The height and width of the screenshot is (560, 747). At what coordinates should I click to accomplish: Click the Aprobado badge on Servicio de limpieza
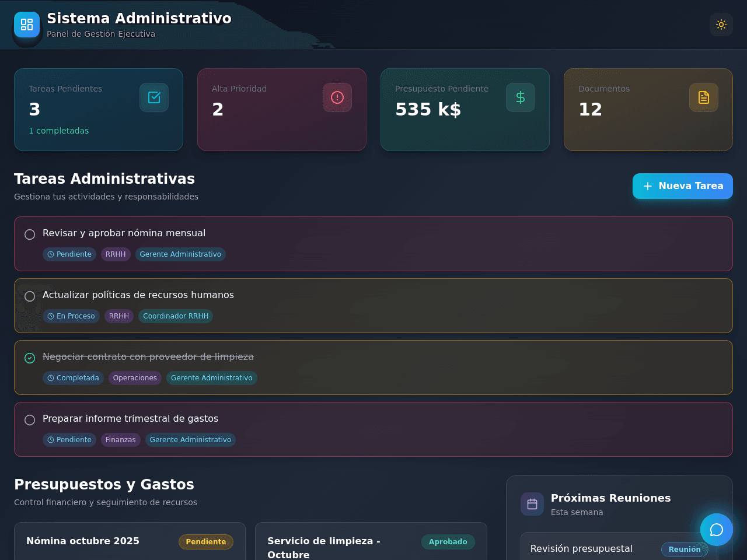448,542
